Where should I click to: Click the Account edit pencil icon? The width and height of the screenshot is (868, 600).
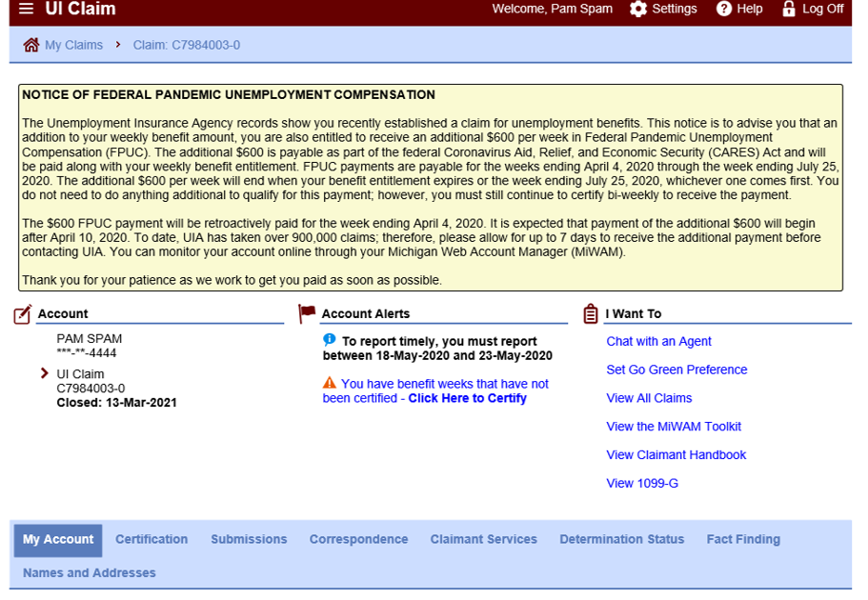23,314
